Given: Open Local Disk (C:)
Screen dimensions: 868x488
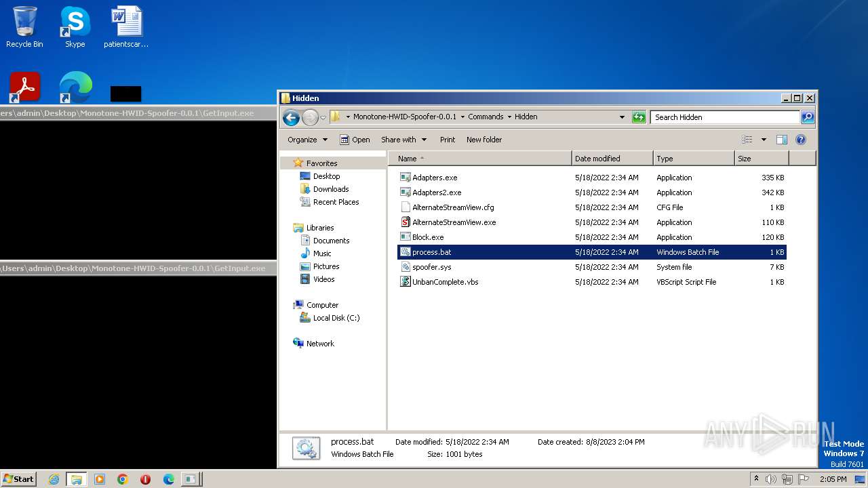Looking at the screenshot, I should pos(336,318).
